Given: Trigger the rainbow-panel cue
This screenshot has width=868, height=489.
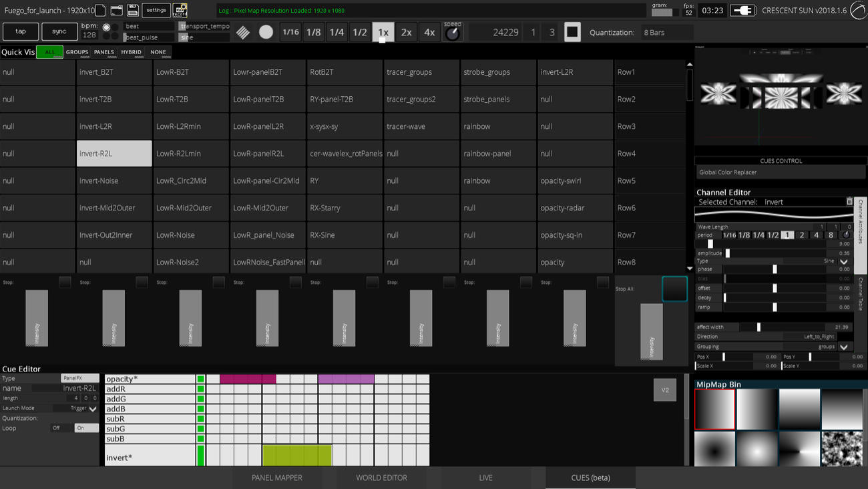Looking at the screenshot, I should click(x=498, y=154).
